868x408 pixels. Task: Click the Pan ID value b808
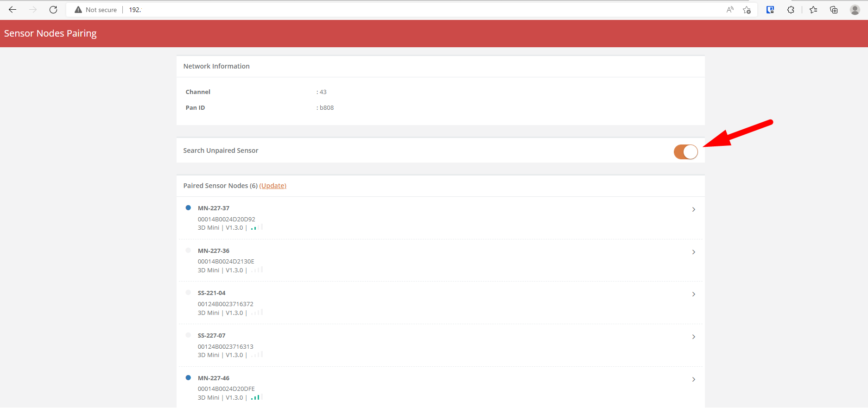pos(327,108)
